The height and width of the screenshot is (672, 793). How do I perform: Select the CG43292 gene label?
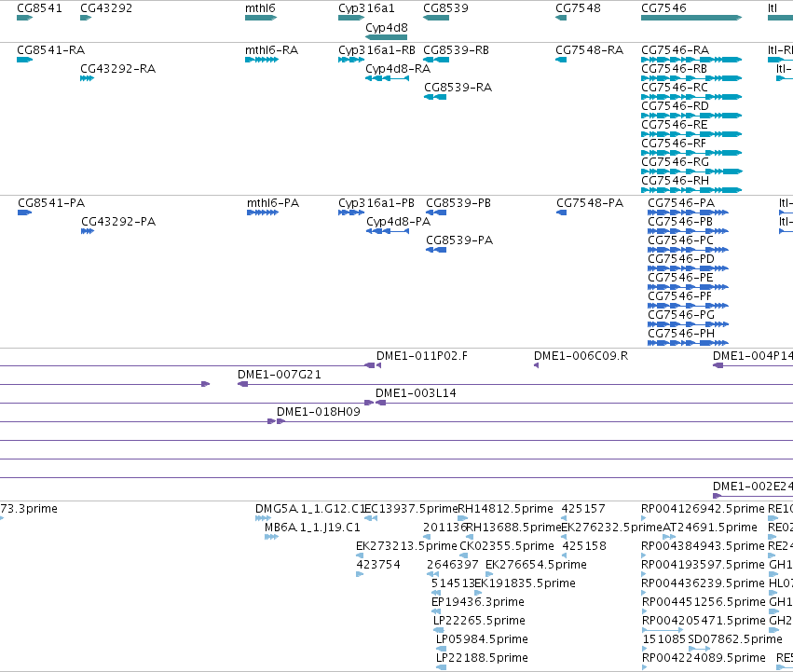[x=106, y=8]
